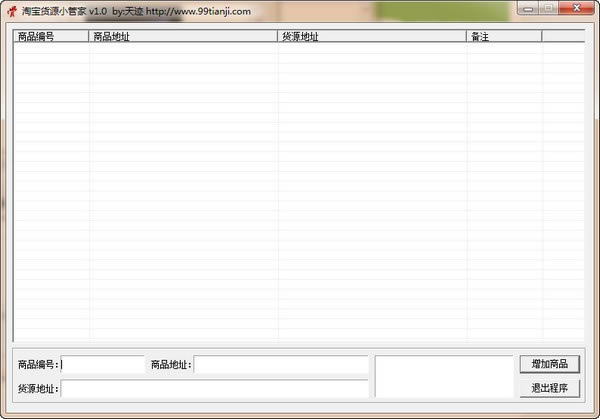Select the 货源地址 column header
This screenshot has width=600, height=419.
coord(372,36)
